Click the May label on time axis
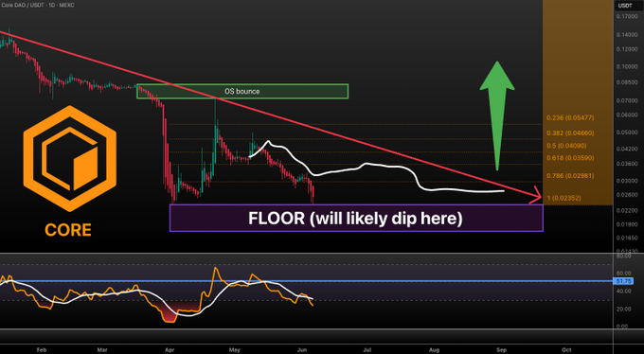The height and width of the screenshot is (354, 644). pyautogui.click(x=235, y=350)
